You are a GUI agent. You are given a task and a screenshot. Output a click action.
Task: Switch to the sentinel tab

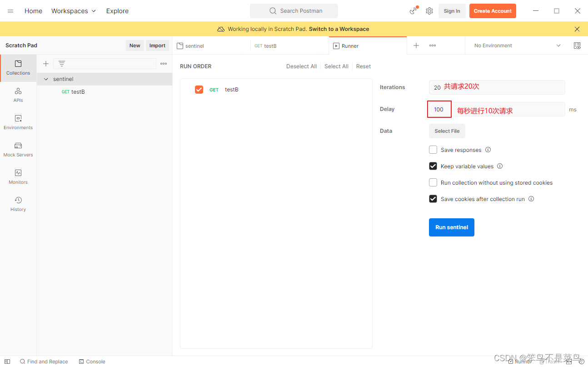click(211, 46)
